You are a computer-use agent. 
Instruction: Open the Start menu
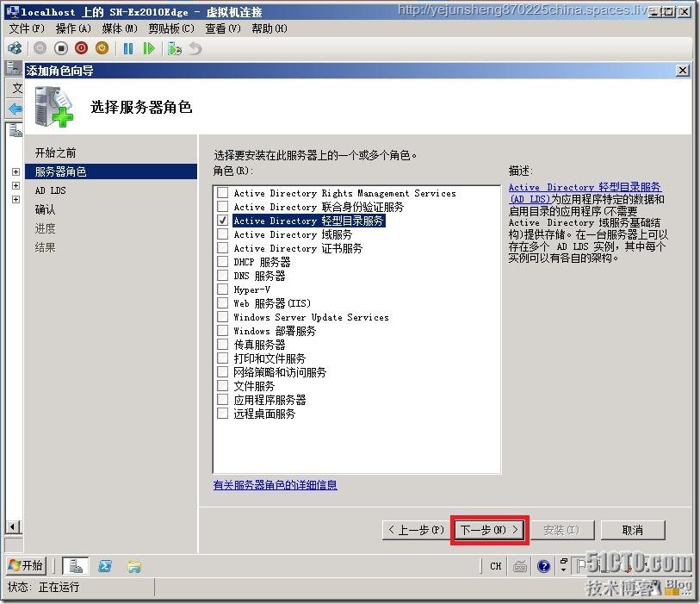coord(26,565)
